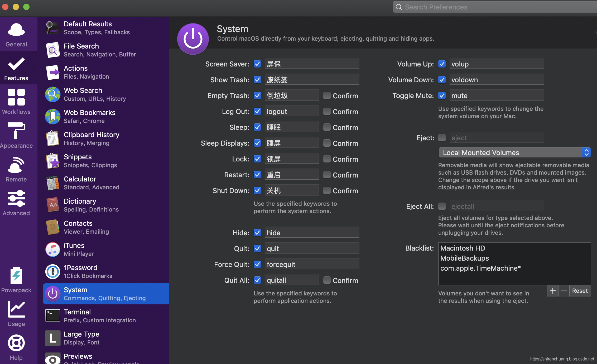Select the Default Results feature icon
Screen dimensions: 597x364
pyautogui.click(x=53, y=28)
